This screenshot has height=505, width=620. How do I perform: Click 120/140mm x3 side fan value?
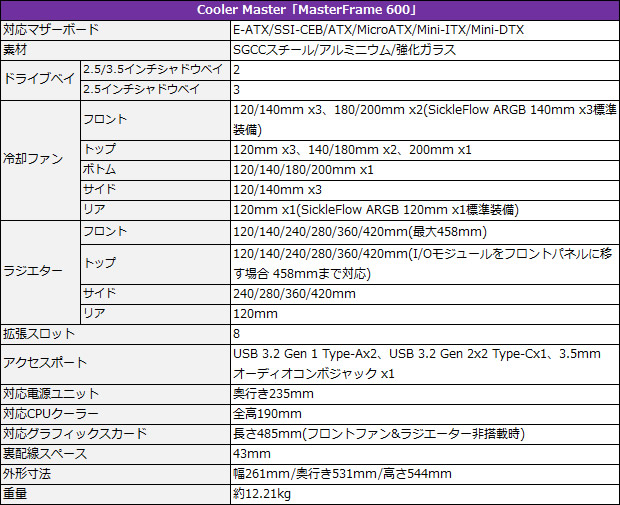(425, 190)
